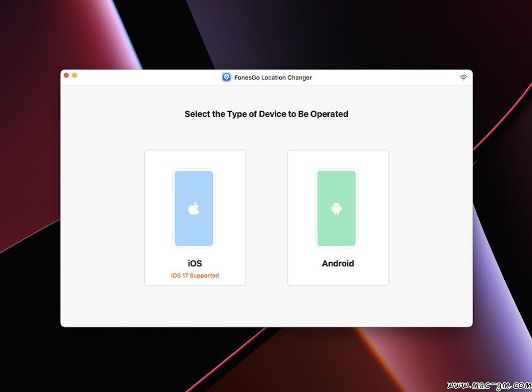532x392 pixels.
Task: Click the FonesGo app logo in title bar
Action: [226, 77]
